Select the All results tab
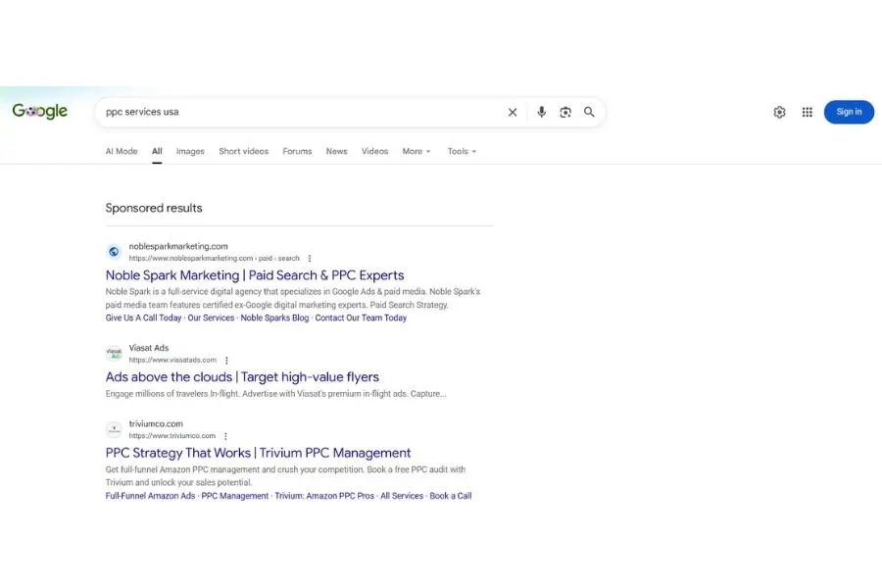The height and width of the screenshot is (588, 882). 157,151
